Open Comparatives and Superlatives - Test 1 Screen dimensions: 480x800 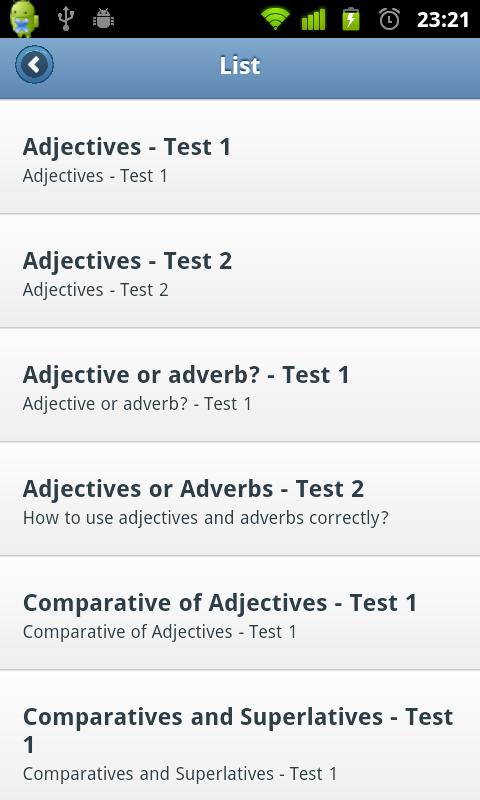click(240, 735)
